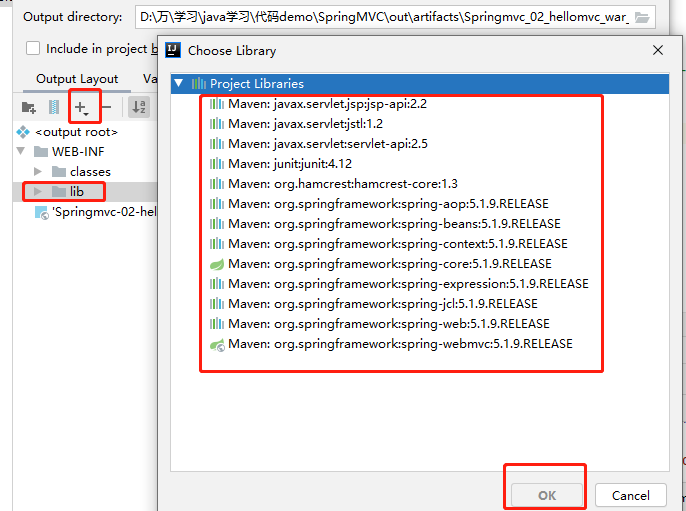
Task: Click the spring-jcl library icon
Action: [x=217, y=304]
